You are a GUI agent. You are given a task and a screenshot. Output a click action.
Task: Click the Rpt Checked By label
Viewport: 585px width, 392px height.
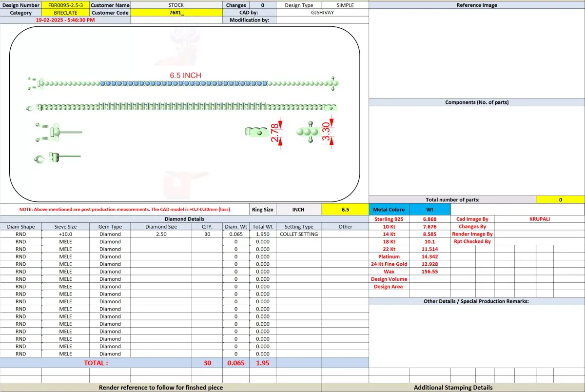pos(472,241)
